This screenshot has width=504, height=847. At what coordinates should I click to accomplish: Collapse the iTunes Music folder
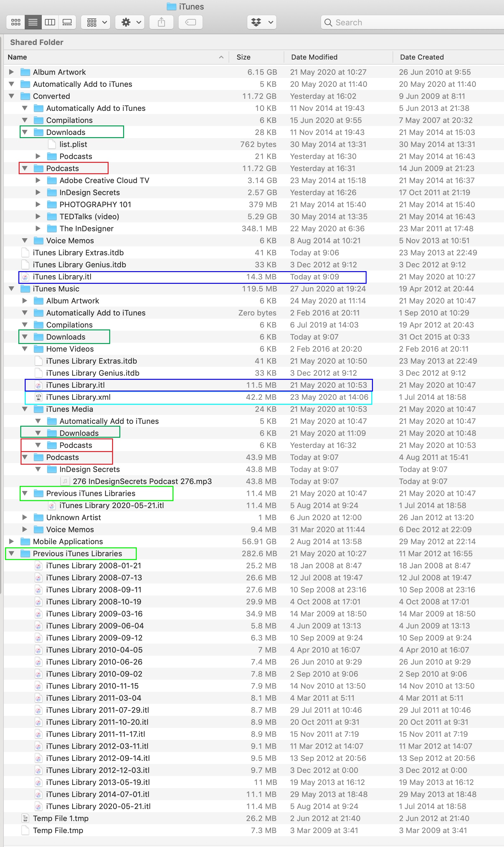11,289
